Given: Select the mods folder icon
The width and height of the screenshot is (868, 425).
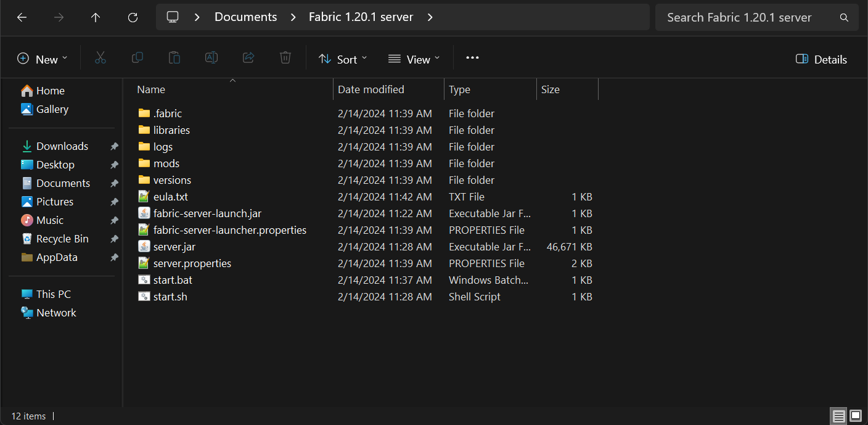Looking at the screenshot, I should 144,163.
